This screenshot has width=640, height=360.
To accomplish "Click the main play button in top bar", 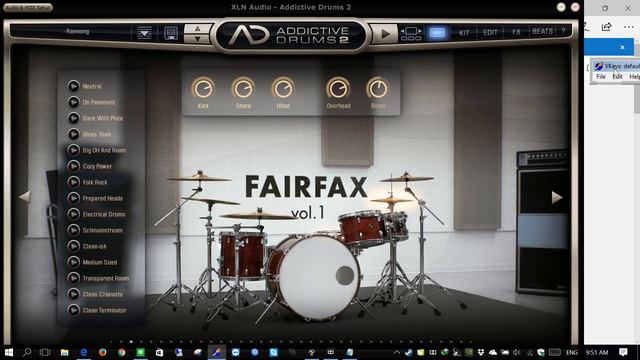I will click(385, 34).
